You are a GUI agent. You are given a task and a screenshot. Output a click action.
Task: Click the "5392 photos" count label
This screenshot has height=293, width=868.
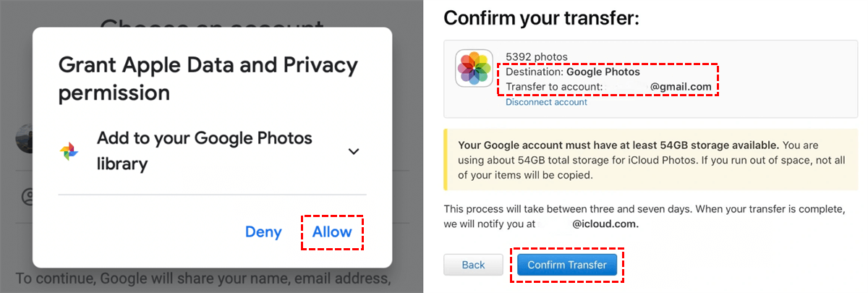537,56
